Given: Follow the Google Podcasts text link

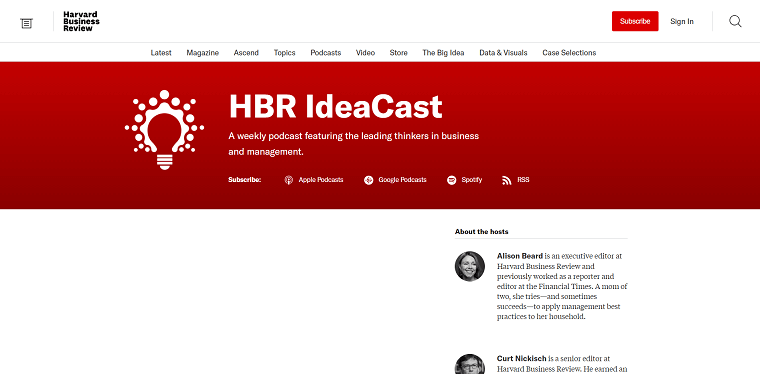Looking at the screenshot, I should point(402,180).
